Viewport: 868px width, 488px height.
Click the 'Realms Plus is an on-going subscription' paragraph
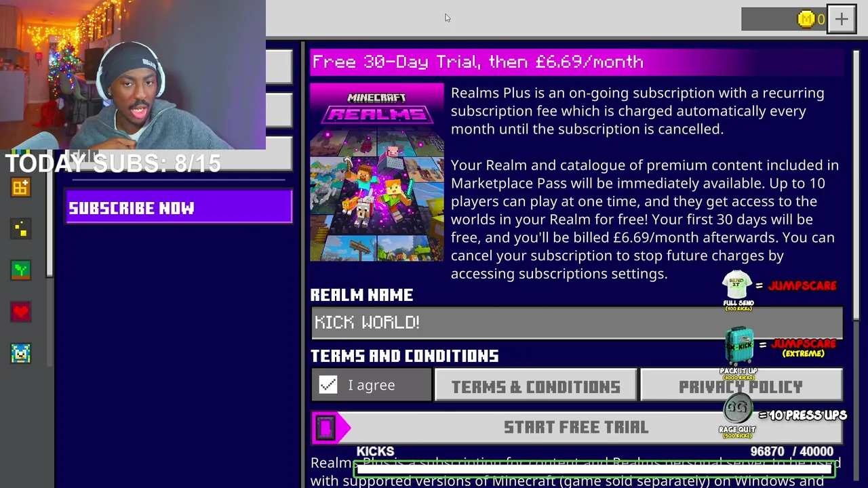[637, 111]
